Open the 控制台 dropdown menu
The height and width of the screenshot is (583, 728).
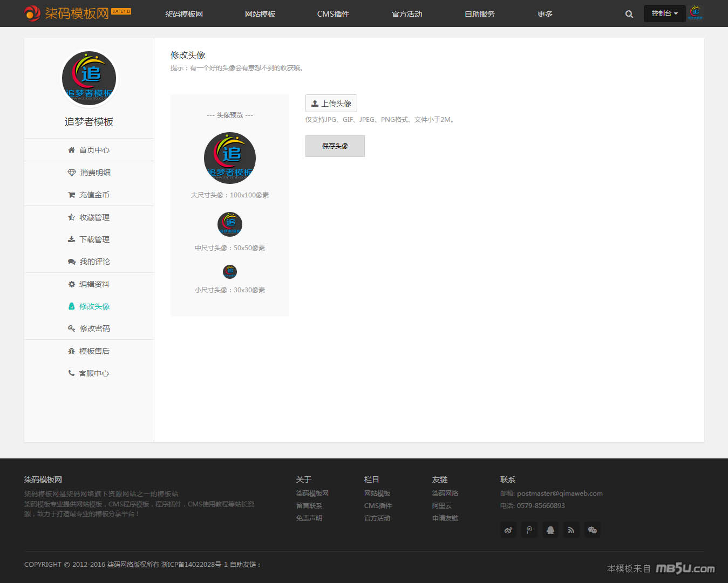[664, 13]
